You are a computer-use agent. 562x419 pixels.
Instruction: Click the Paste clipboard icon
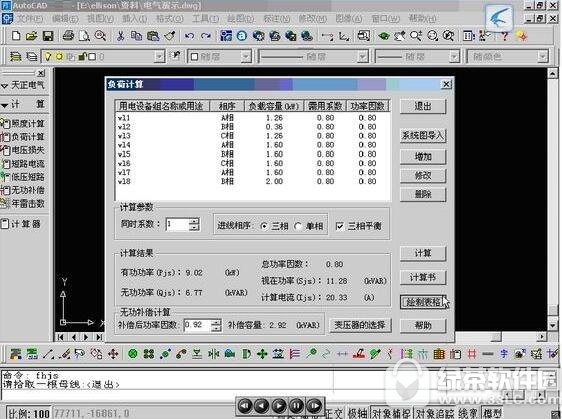click(x=153, y=36)
